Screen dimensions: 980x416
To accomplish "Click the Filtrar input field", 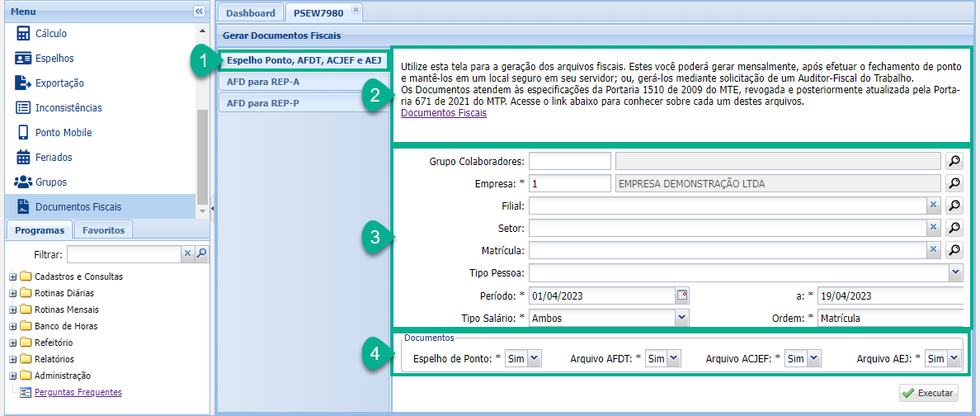I will click(124, 254).
